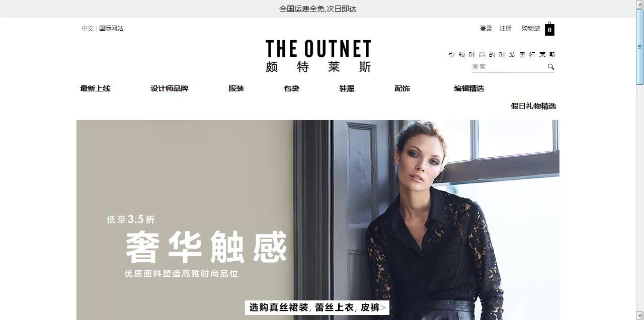
Task: Click the 注册 link
Action: pos(506,29)
